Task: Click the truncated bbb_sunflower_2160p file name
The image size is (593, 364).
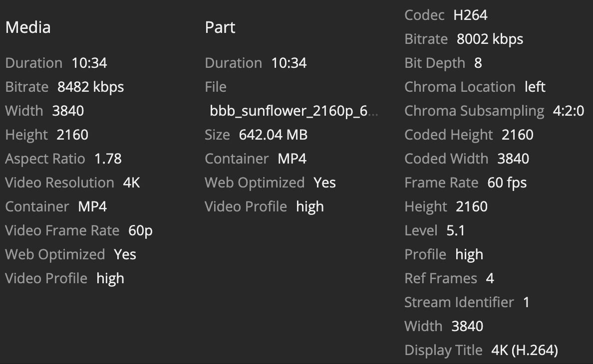Action: click(x=294, y=111)
